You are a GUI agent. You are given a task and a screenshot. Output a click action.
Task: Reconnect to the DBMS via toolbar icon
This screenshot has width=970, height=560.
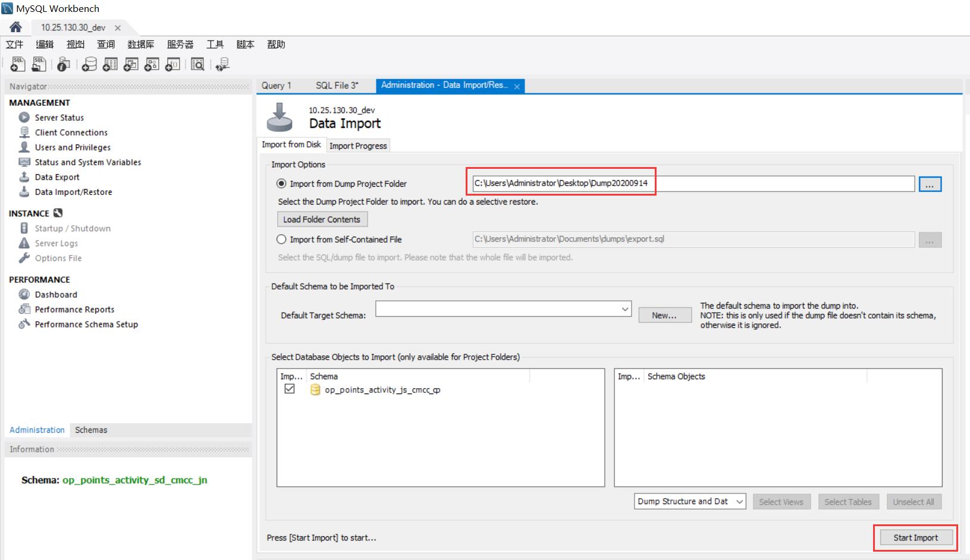pos(221,64)
